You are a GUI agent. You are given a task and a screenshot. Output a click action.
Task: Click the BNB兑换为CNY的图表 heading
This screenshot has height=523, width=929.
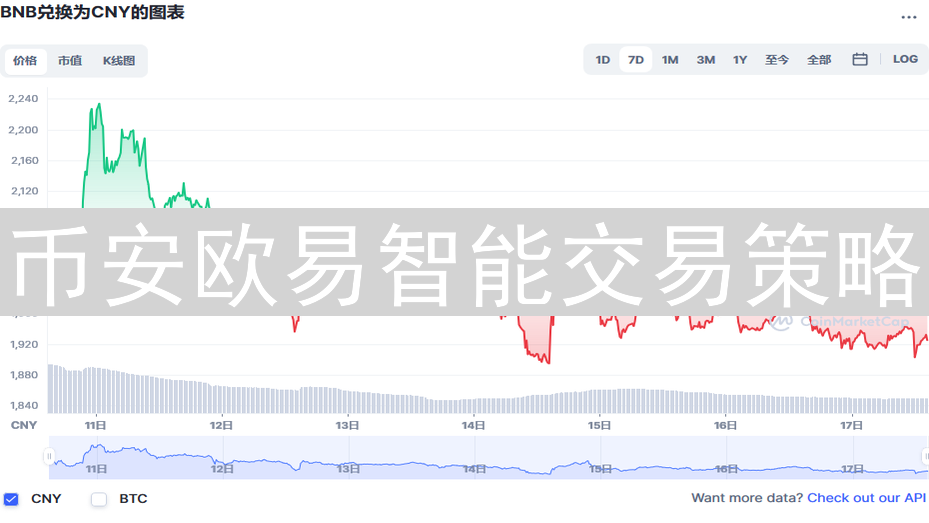click(x=92, y=12)
